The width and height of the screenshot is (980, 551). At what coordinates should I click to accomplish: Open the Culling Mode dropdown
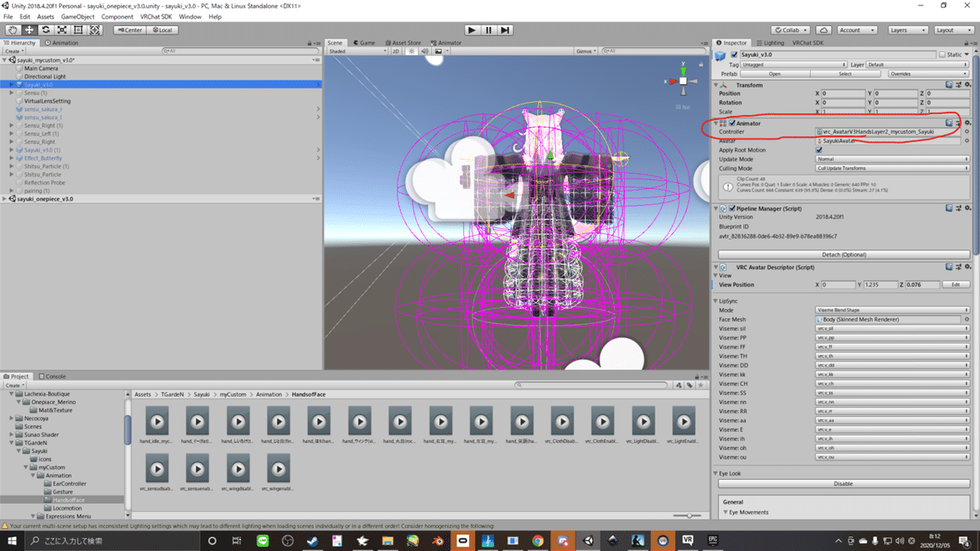[892, 168]
